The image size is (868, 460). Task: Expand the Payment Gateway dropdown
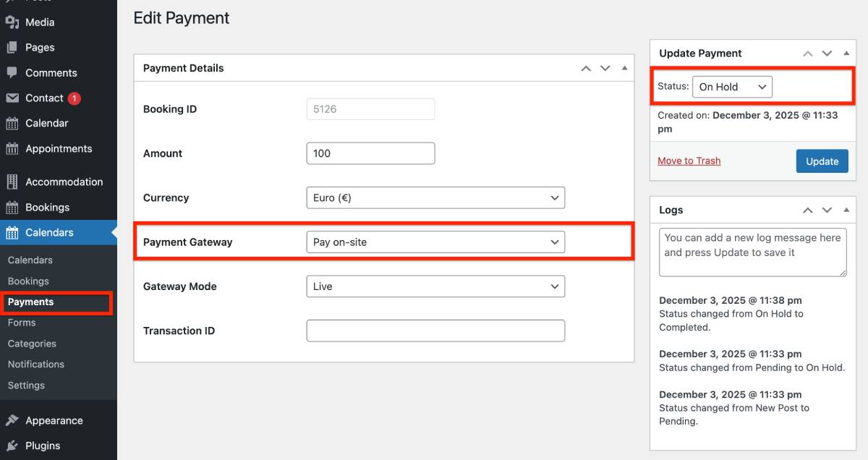435,242
